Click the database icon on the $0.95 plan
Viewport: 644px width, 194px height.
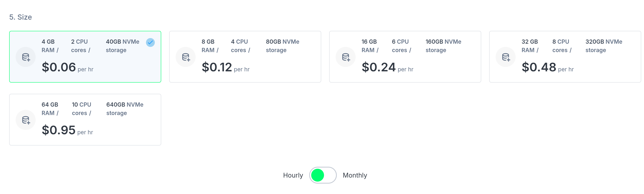(25, 120)
